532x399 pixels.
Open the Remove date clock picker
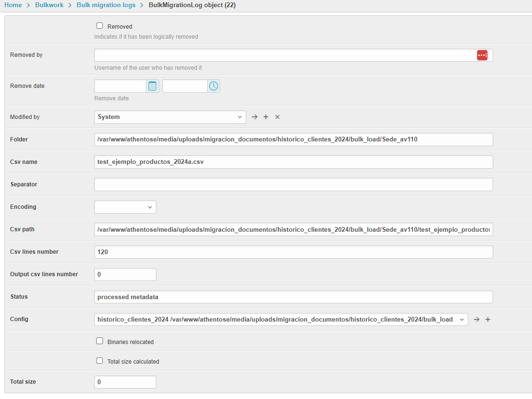pyautogui.click(x=213, y=86)
